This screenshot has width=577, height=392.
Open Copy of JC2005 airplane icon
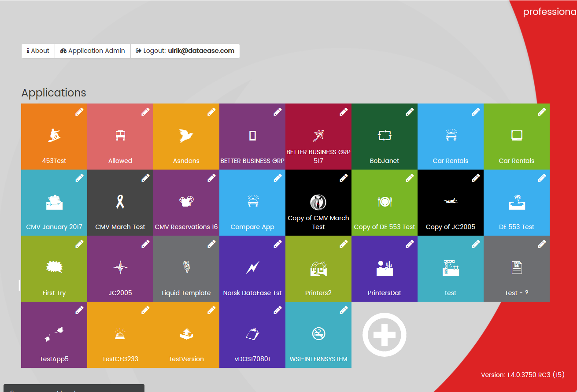(x=451, y=201)
